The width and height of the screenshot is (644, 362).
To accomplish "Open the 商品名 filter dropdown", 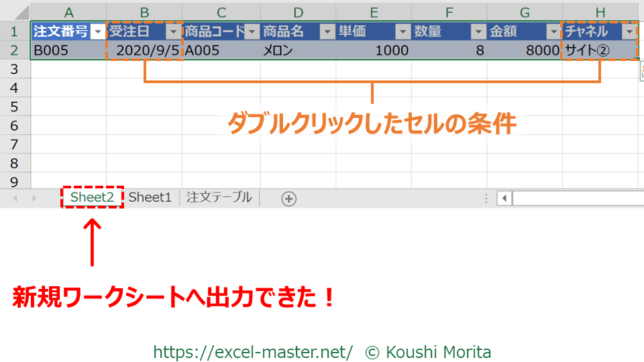I will pos(327,32).
